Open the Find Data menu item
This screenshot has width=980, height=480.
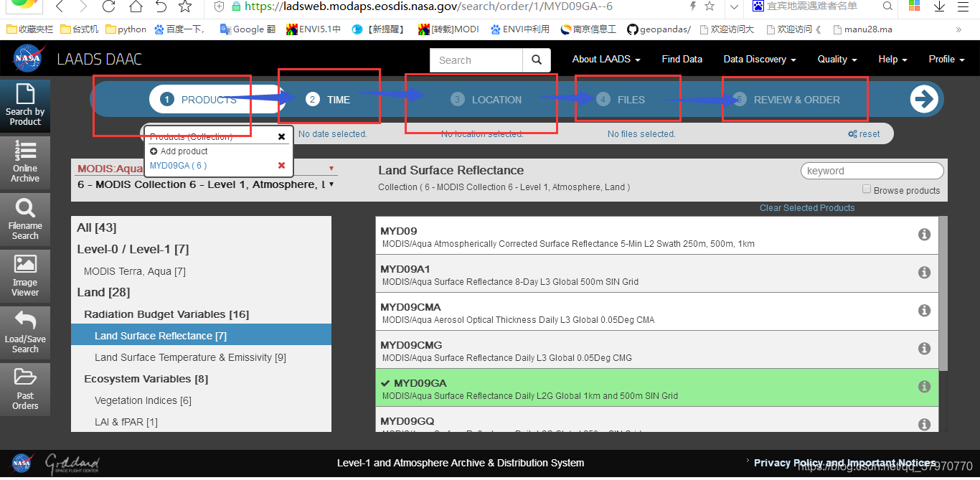(x=682, y=60)
